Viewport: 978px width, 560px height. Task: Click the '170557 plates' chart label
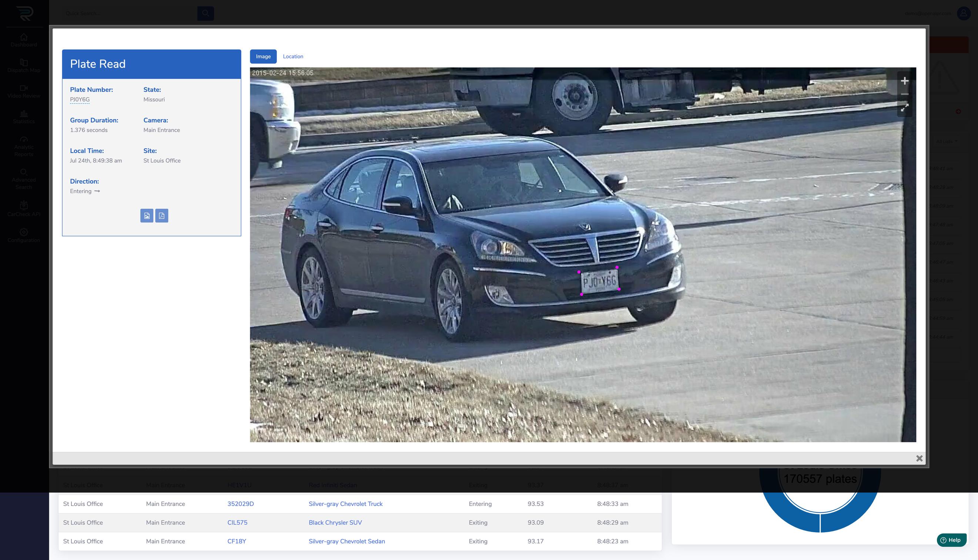[x=820, y=479]
